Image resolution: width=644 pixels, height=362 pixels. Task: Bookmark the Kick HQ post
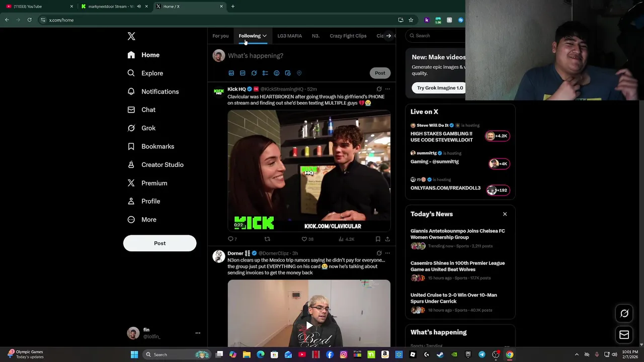378,239
